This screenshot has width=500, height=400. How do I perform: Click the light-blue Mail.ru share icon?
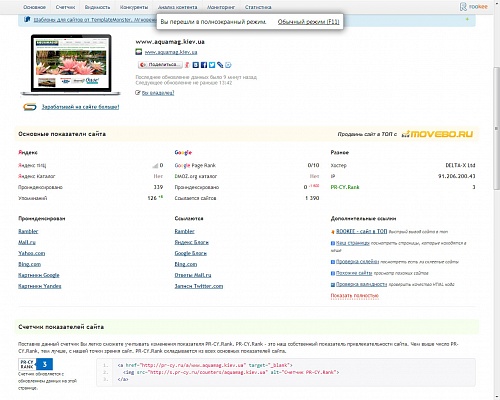point(228,65)
